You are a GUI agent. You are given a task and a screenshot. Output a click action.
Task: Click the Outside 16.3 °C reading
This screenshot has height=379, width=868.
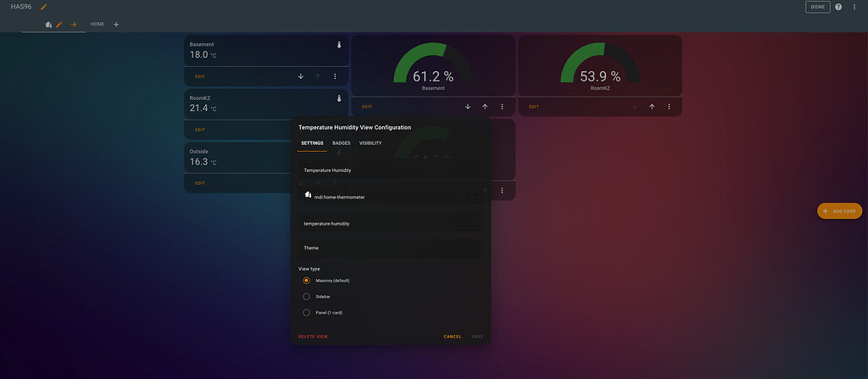coord(203,162)
